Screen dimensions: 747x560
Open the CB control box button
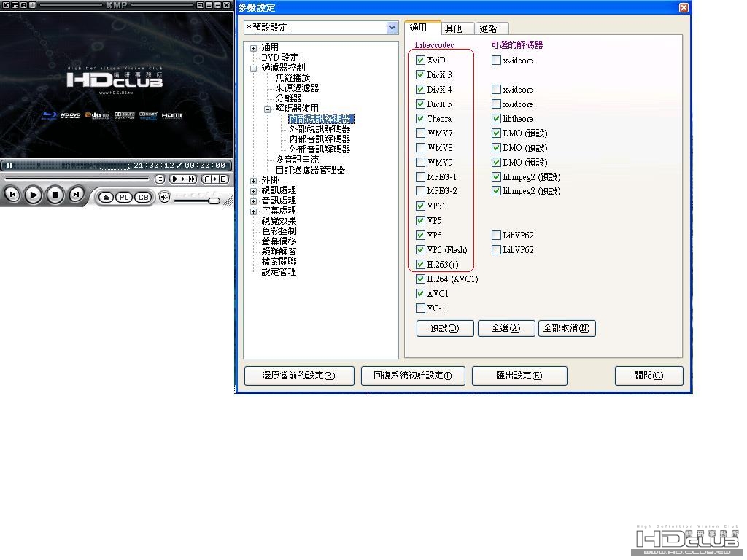pos(143,197)
